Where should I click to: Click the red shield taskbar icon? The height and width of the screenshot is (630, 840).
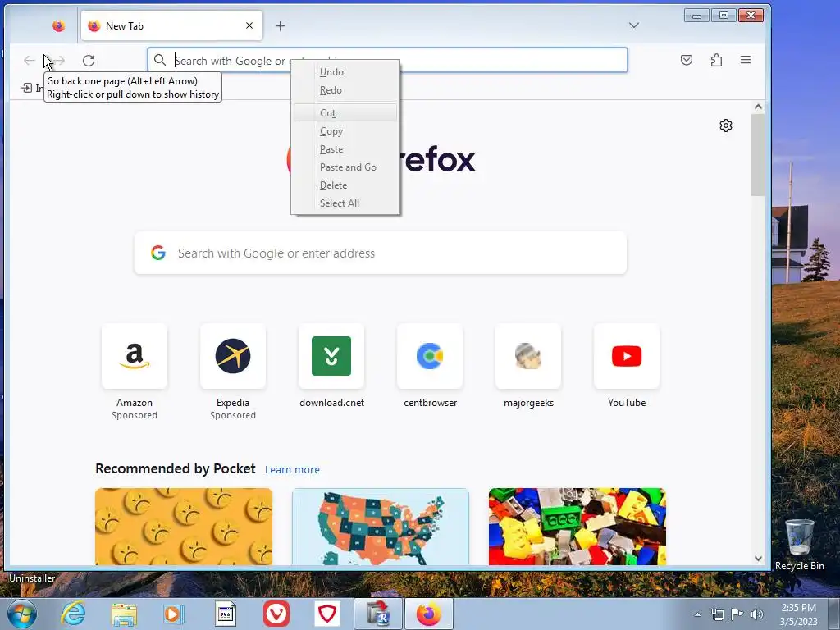click(327, 614)
